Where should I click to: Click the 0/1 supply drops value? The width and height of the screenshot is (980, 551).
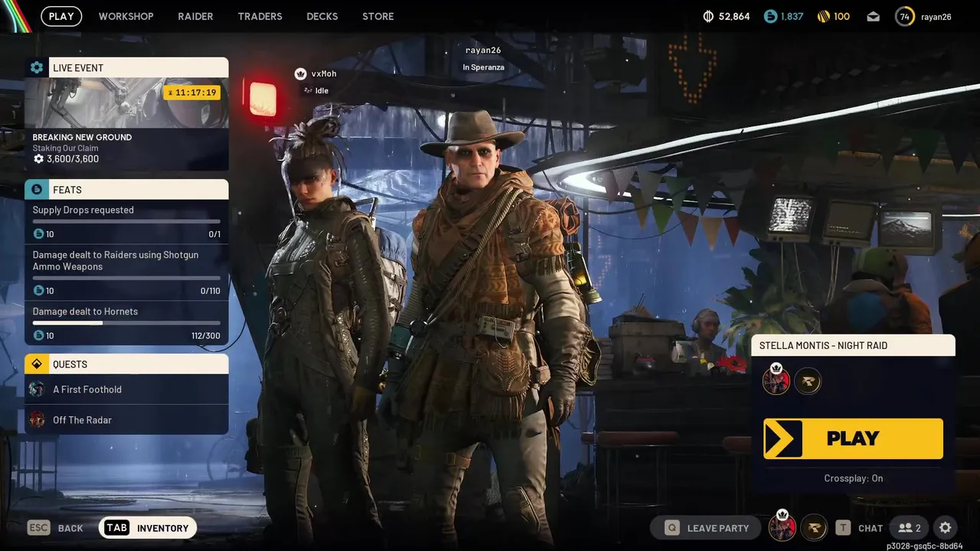pyautogui.click(x=214, y=234)
